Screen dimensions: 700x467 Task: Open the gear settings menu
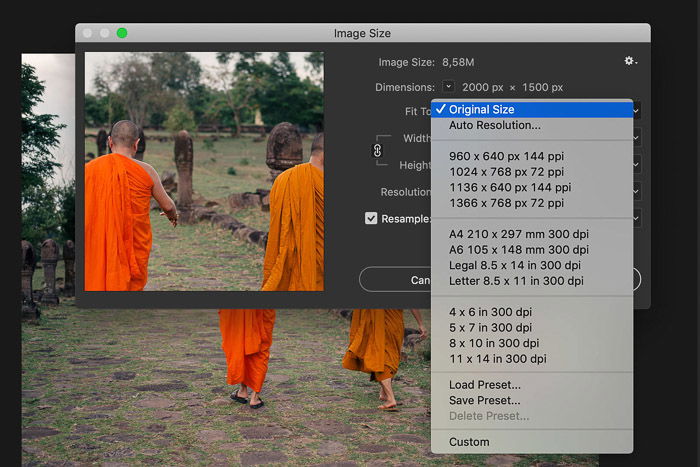[630, 62]
